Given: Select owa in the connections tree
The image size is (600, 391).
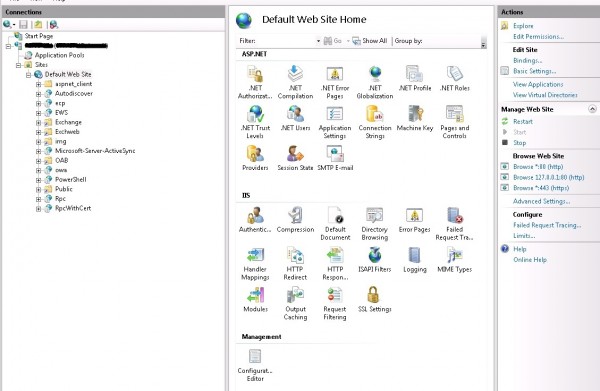Looking at the screenshot, I should click(61, 170).
